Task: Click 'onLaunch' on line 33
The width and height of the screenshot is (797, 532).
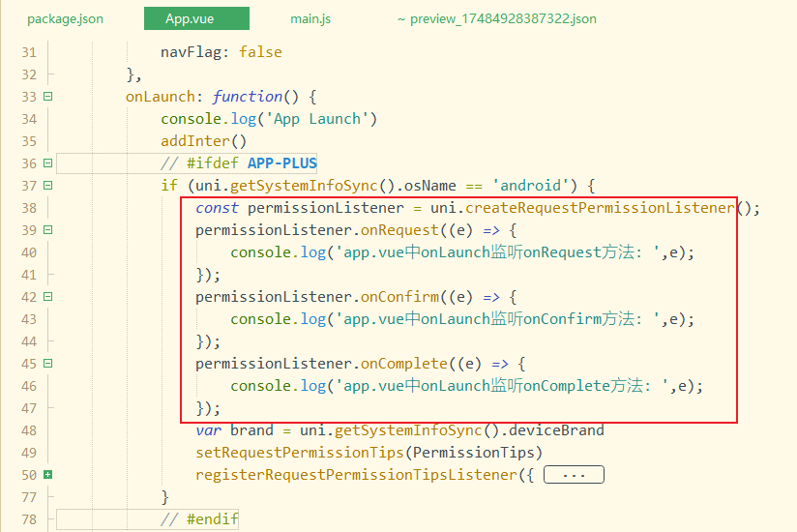Action: (161, 97)
